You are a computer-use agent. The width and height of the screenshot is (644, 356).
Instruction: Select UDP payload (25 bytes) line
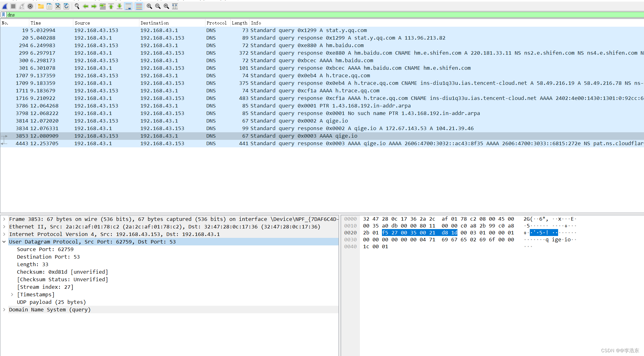(x=52, y=302)
